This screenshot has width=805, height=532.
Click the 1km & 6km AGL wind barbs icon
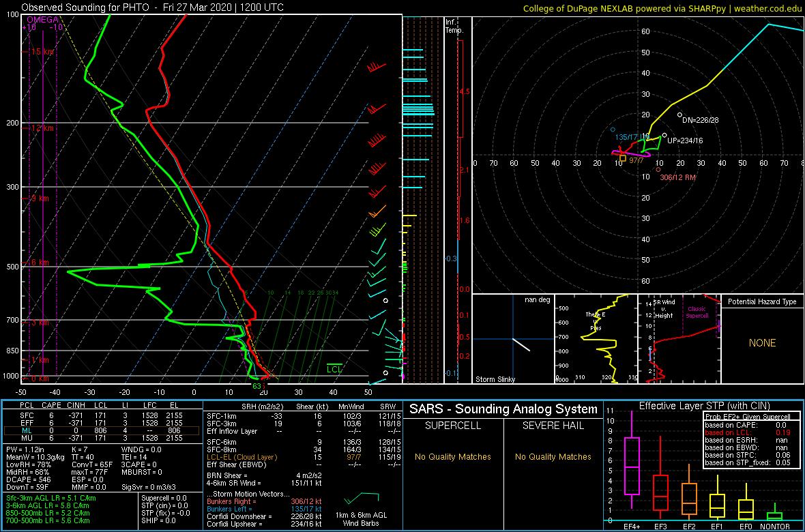click(x=362, y=498)
